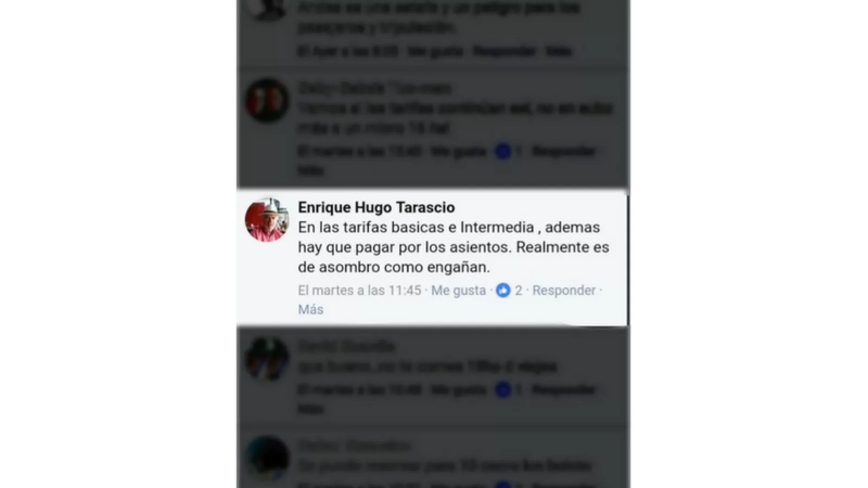Image resolution: width=868 pixels, height=488 pixels.
Task: Open the avatar just below Enrique's comment
Action: click(267, 359)
